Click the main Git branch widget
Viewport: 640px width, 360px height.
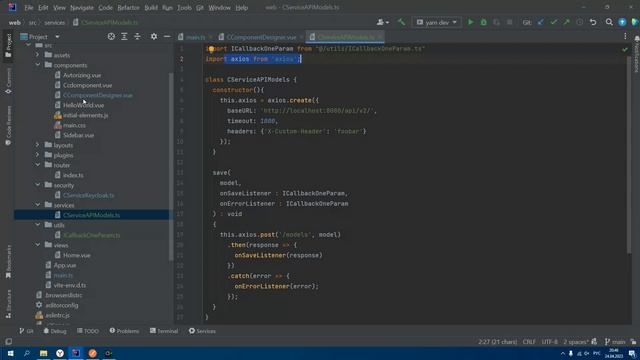[615, 342]
